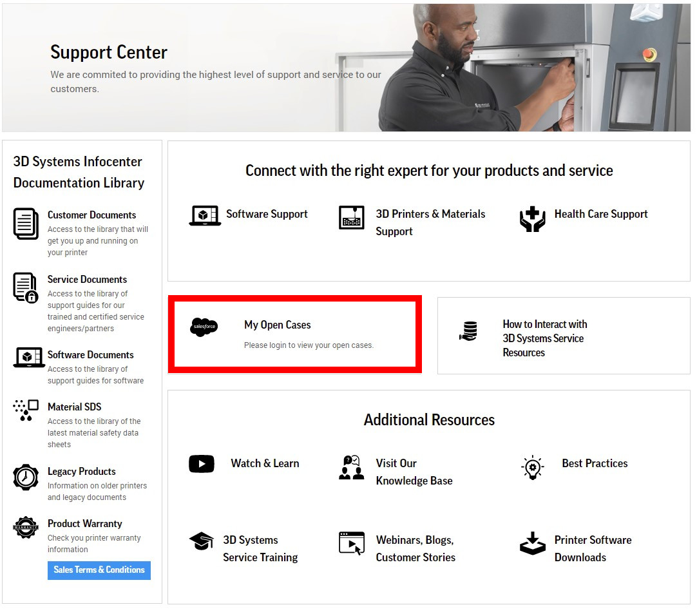This screenshot has height=616, width=697.
Task: Go to Service Documents in the sidebar
Action: (x=87, y=280)
